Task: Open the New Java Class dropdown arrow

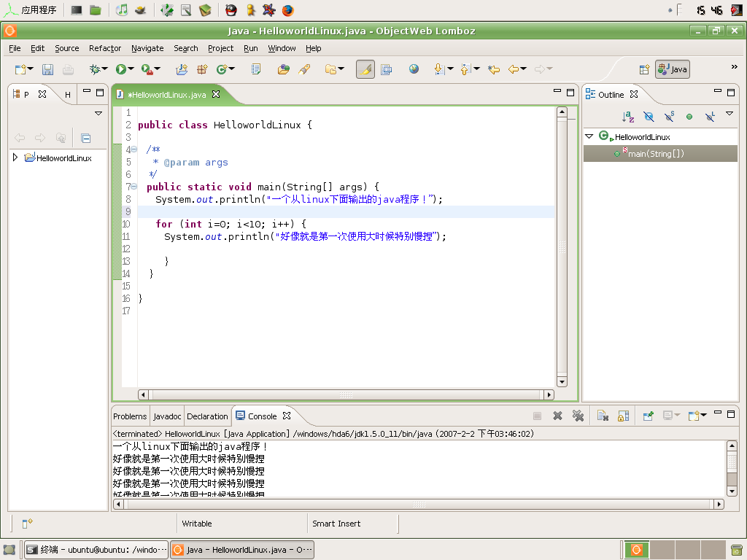Action: pos(232,69)
